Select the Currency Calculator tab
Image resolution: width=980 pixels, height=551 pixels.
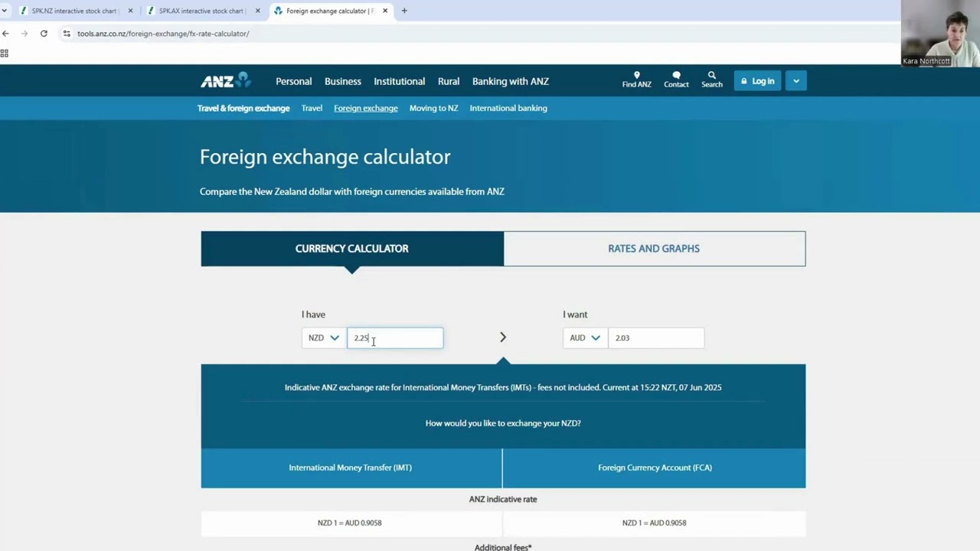pyautogui.click(x=352, y=249)
